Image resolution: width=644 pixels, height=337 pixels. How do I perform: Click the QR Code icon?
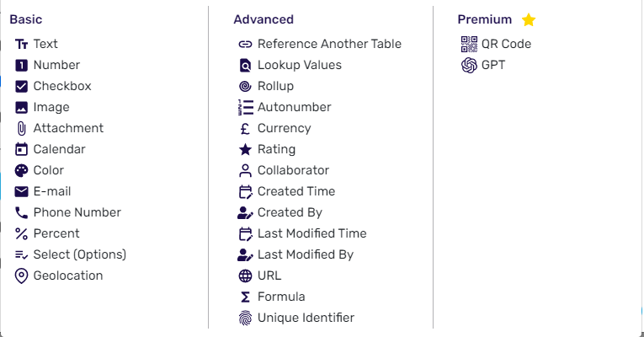[469, 44]
